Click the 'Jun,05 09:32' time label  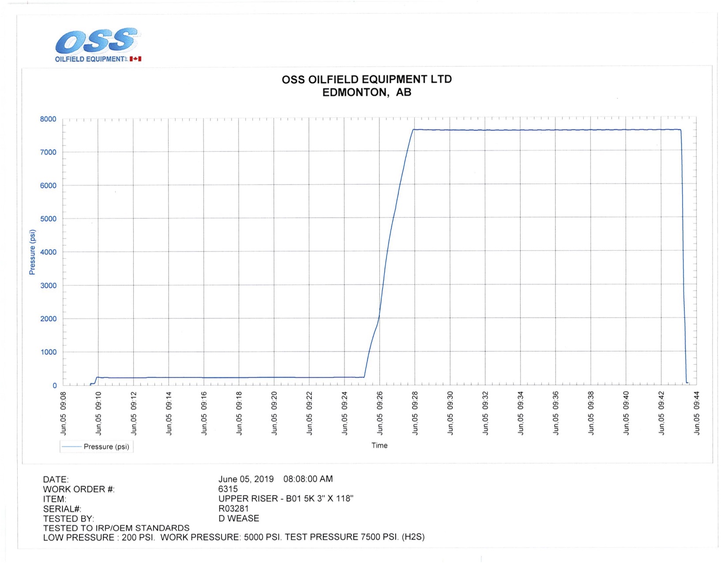pyautogui.click(x=486, y=413)
